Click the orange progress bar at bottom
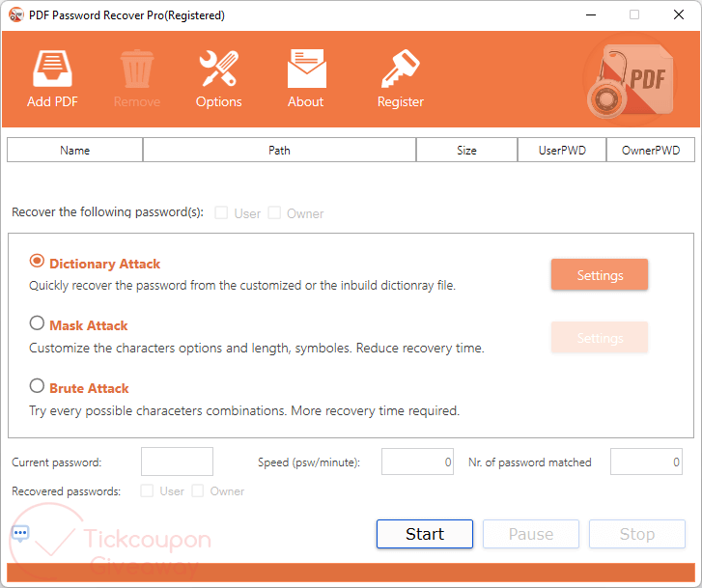Screen dimensions: 702x588 pyautogui.click(x=351, y=573)
